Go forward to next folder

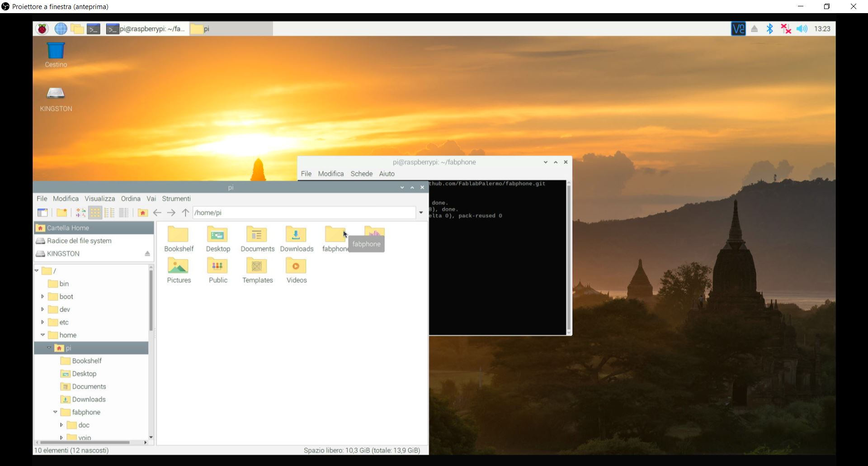(x=171, y=213)
